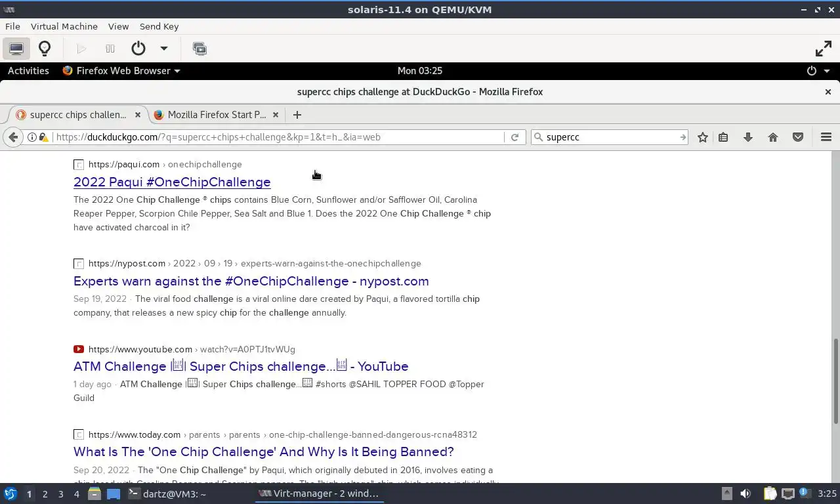Viewport: 840px width, 504px height.
Task: Open the manage VM snapshots icon
Action: pyautogui.click(x=199, y=49)
